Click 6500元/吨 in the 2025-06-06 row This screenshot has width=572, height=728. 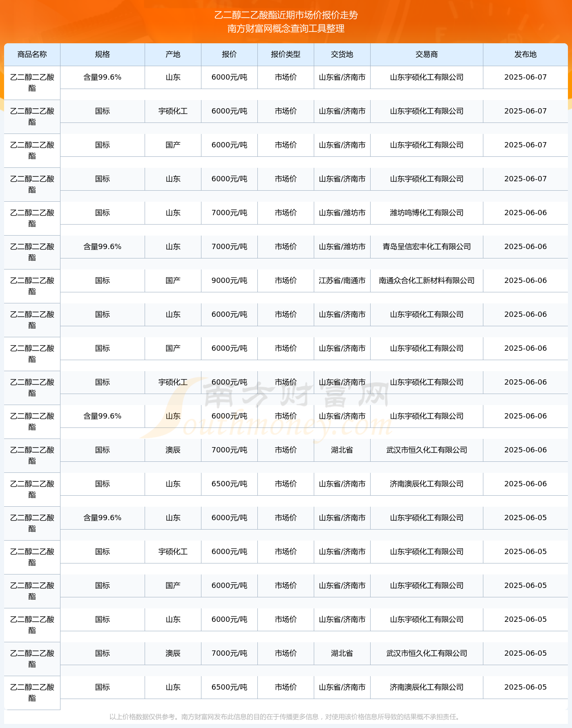point(229,484)
